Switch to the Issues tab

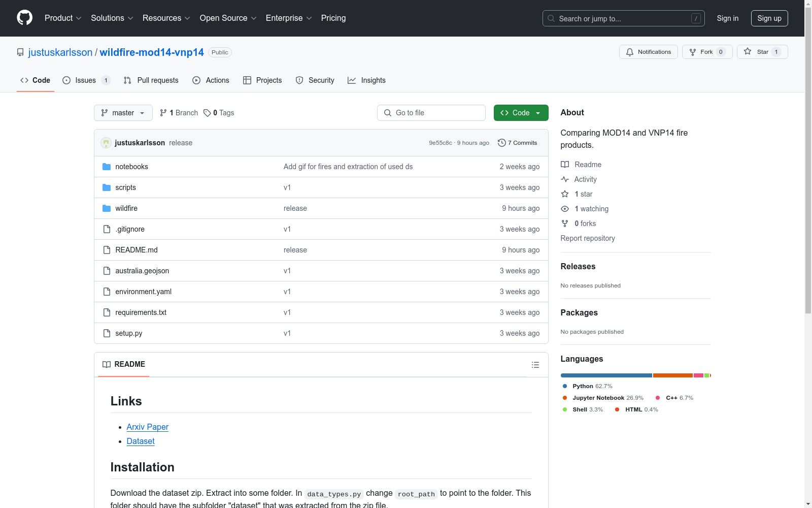click(86, 80)
